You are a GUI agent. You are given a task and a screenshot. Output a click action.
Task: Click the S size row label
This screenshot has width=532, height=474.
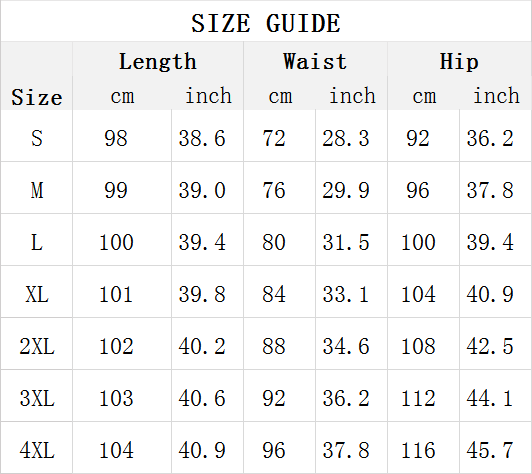(x=37, y=138)
